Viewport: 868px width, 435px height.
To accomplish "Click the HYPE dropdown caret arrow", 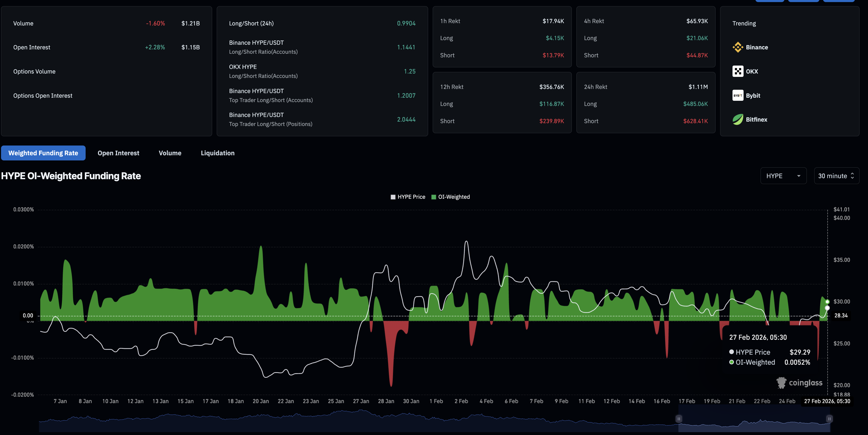I will (799, 176).
